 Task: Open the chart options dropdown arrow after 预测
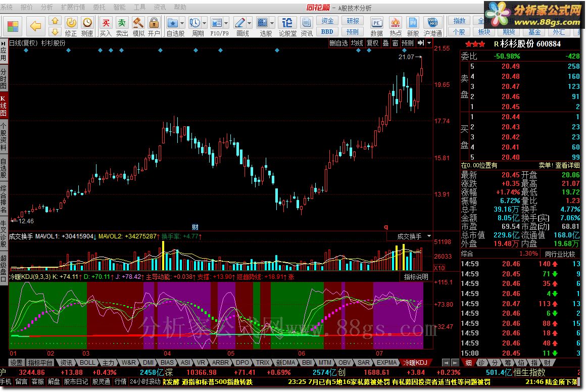tap(429, 43)
